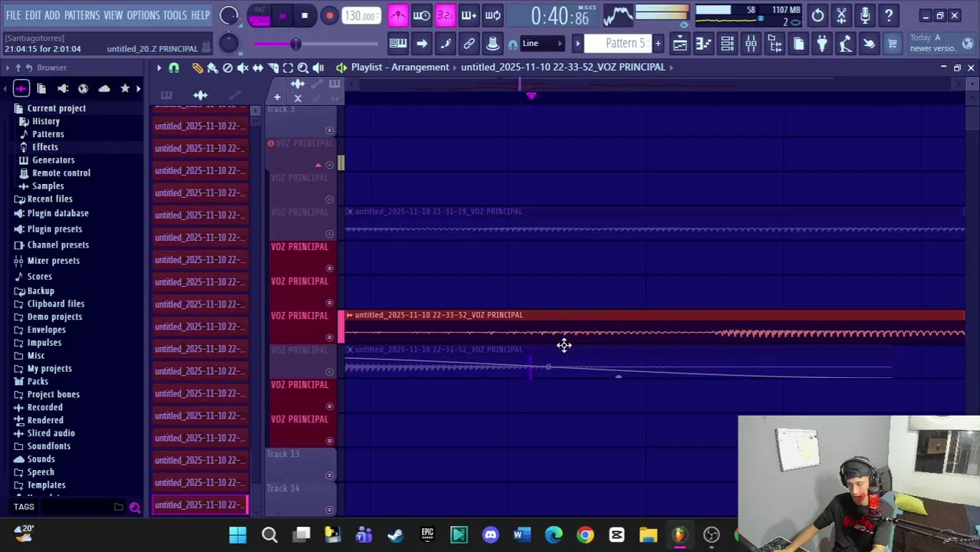
Task: Toggle the playlist magnet snap icon
Action: 174,67
